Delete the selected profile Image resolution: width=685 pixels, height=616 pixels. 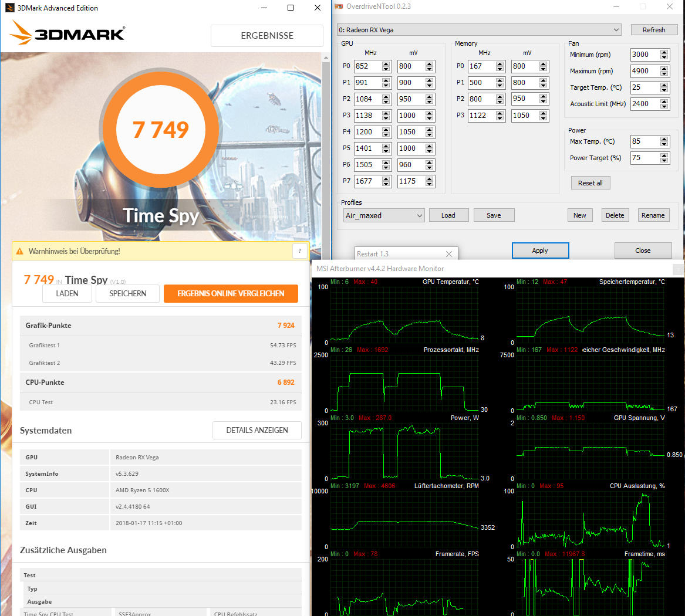(615, 215)
